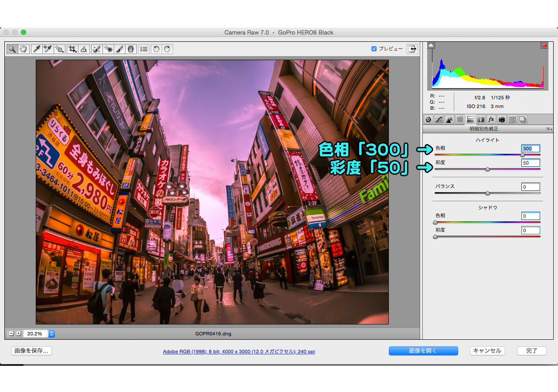This screenshot has width=558, height=392.
Task: Toggle shadow clipping warning in histogram
Action: point(431,45)
